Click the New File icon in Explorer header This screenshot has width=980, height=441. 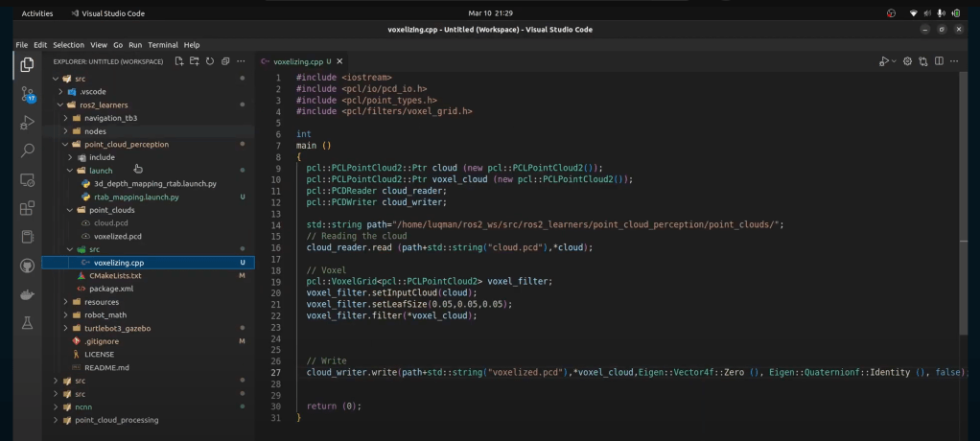179,61
